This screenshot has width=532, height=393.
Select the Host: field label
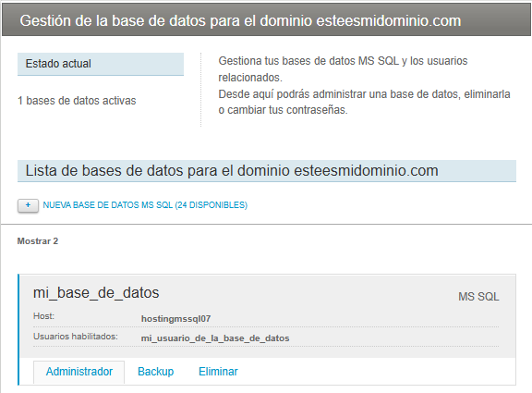[43, 316]
